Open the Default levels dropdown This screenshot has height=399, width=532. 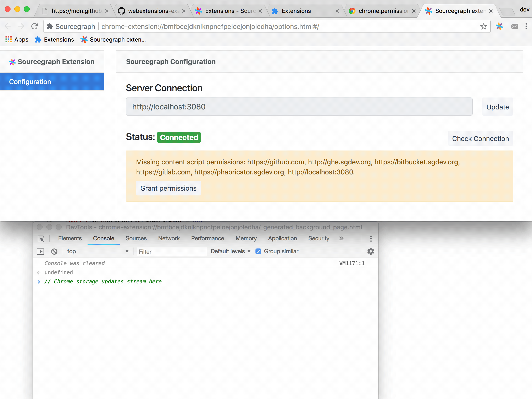tap(230, 251)
